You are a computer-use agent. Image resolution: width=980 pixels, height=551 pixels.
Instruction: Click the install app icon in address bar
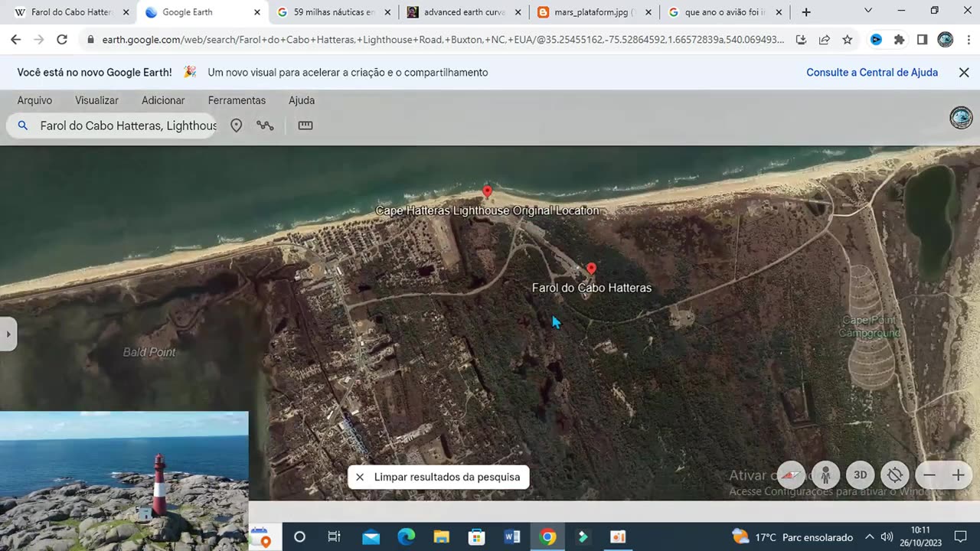[801, 40]
